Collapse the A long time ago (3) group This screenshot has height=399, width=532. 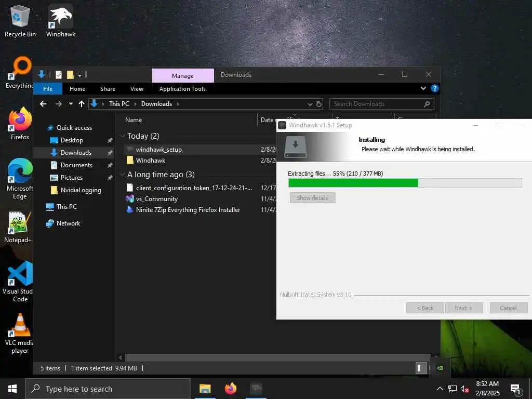(122, 175)
